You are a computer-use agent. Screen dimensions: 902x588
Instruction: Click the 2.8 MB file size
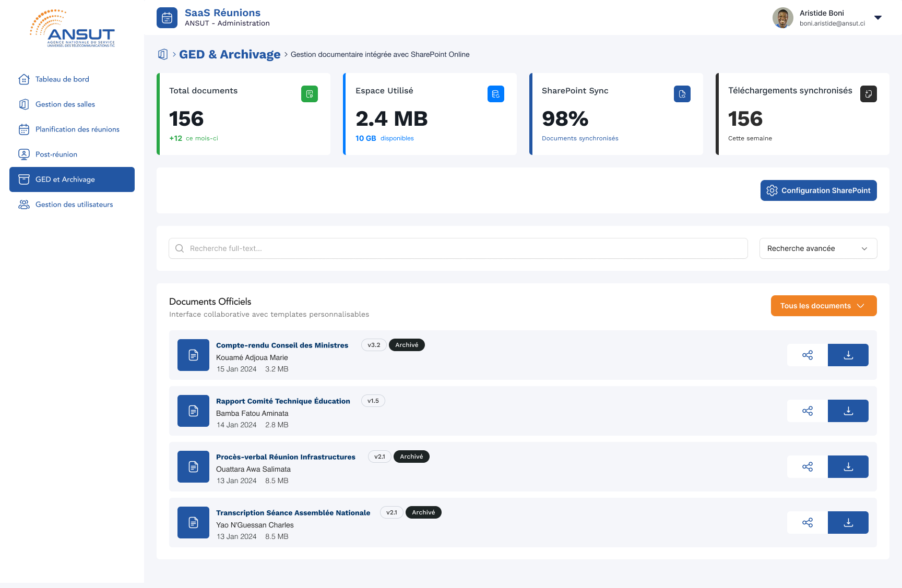point(277,425)
